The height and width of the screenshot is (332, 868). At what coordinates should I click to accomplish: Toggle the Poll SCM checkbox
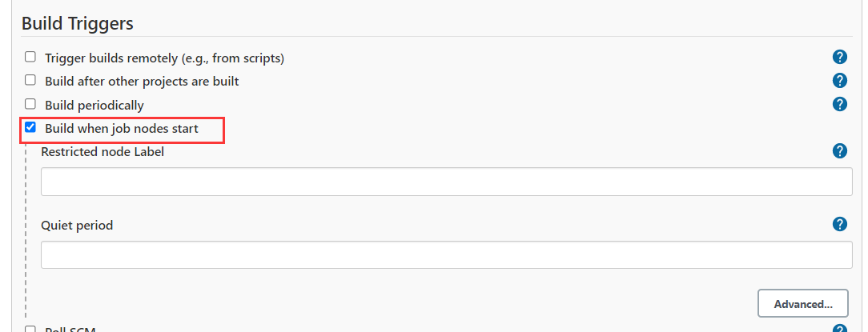[x=30, y=329]
